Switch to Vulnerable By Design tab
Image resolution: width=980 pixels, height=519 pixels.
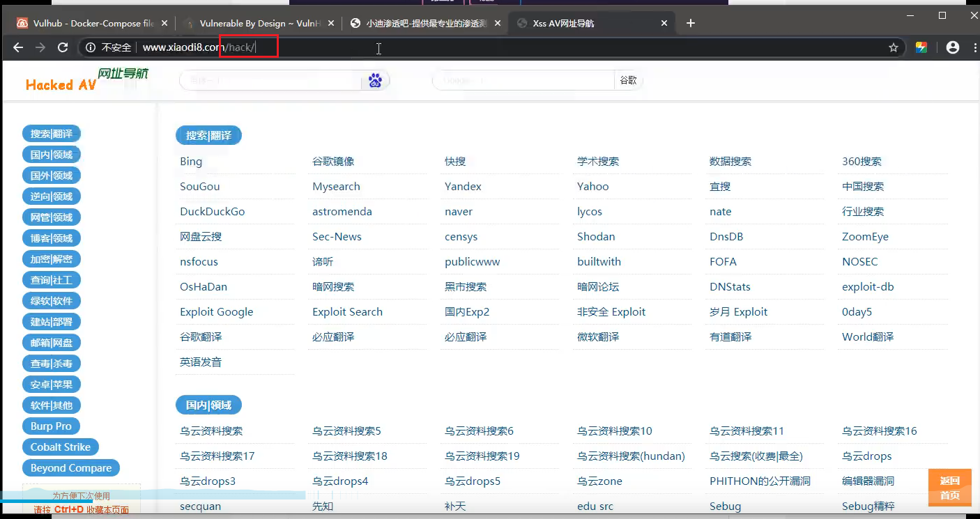258,23
